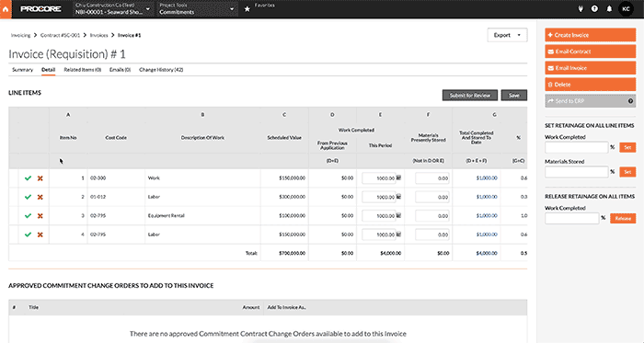The image size is (644, 343).
Task: Open $1,000.00 total link for Work row
Action: pos(487,178)
